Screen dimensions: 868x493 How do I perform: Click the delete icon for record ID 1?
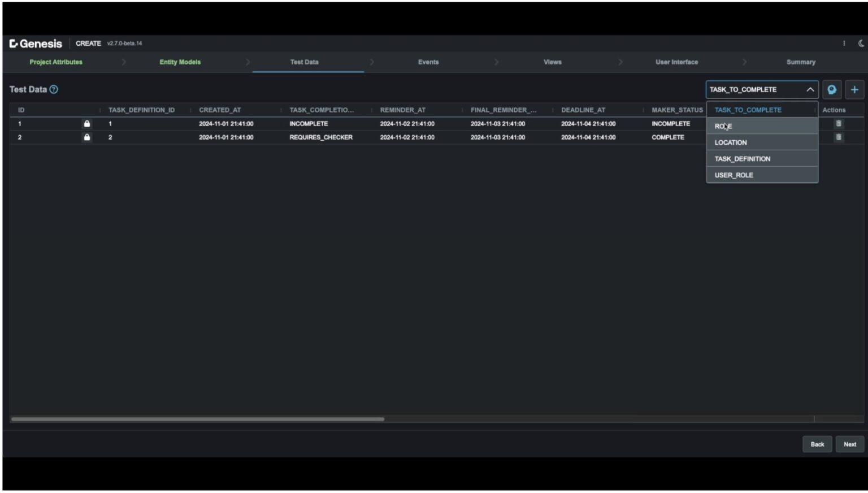coord(839,123)
